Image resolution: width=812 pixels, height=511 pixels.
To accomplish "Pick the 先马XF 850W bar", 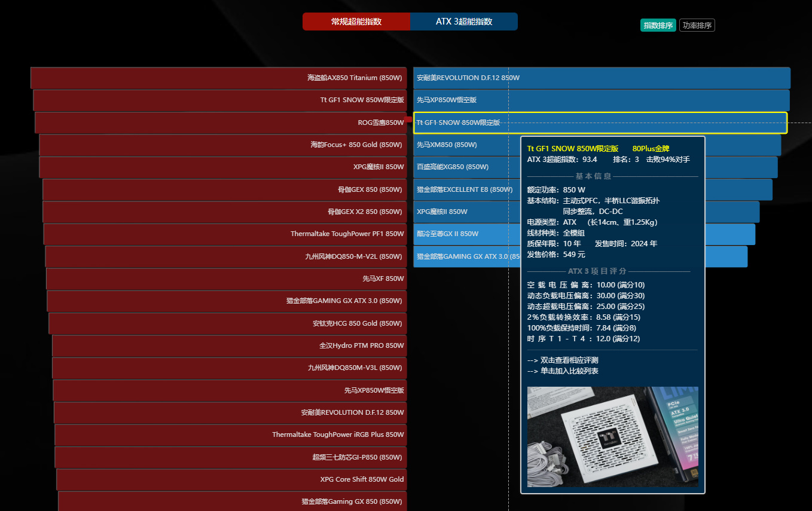I will point(227,279).
